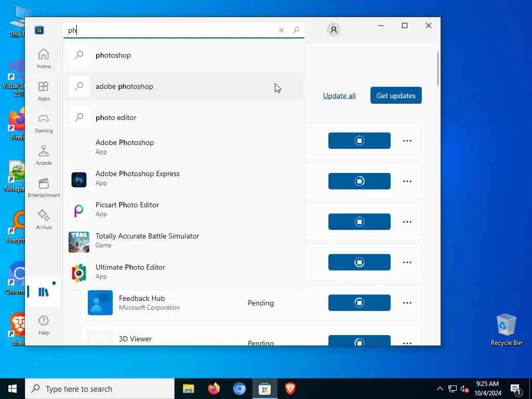Stop the Feedback Hub pending download
Viewport: 532px width, 399px height.
(360, 303)
